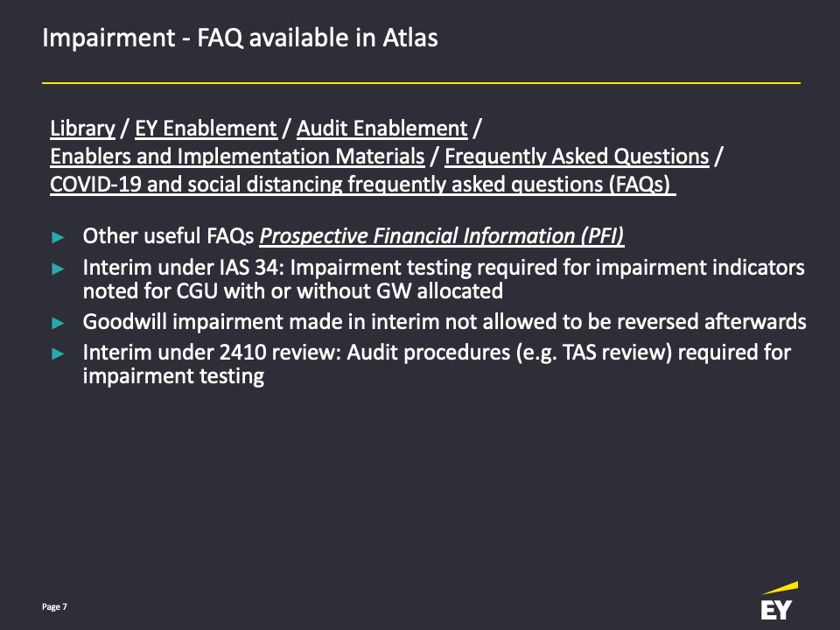Go to the Frequently Asked Questions link

[577, 157]
